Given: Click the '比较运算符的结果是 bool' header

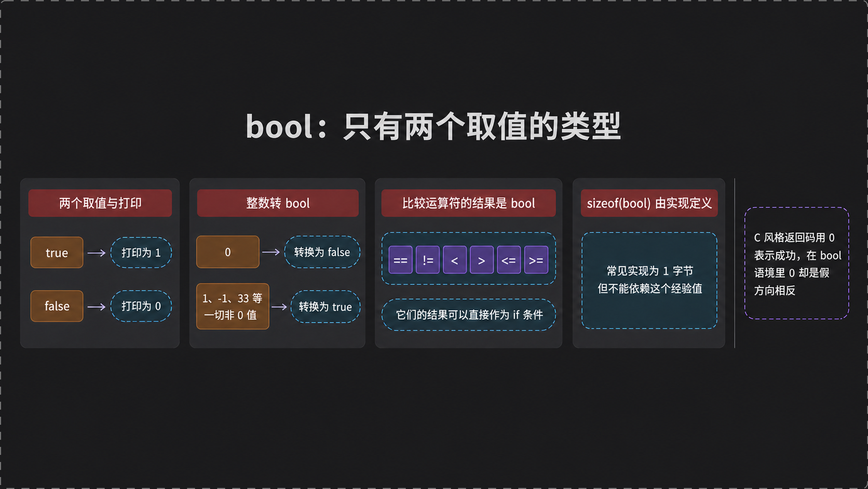Looking at the screenshot, I should [x=468, y=203].
